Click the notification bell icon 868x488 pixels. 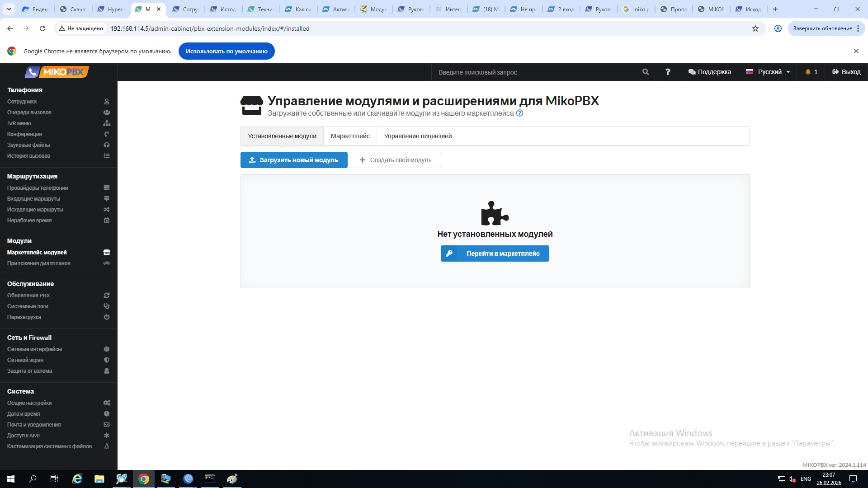[x=808, y=72]
